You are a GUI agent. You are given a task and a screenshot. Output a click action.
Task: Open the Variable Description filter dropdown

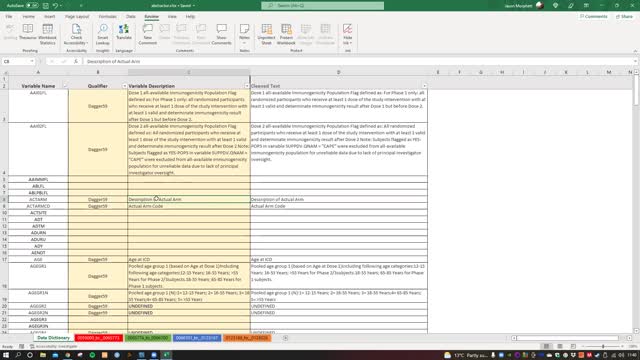(x=247, y=86)
